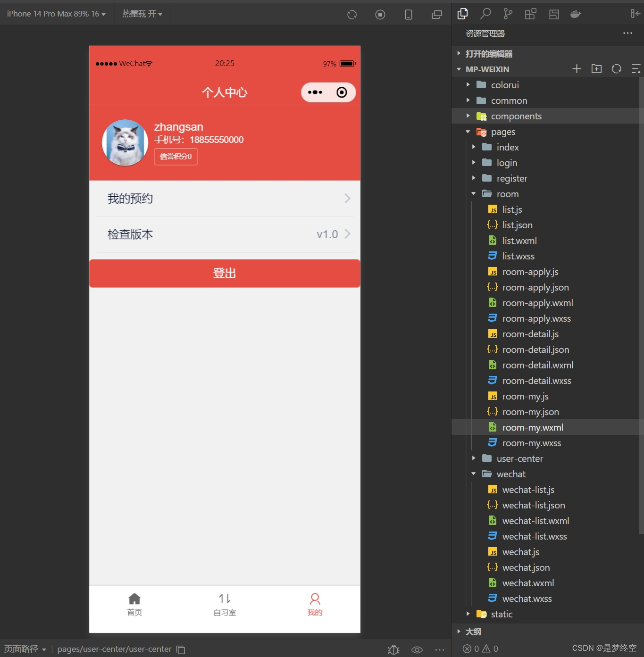This screenshot has height=657, width=644.
Task: Click new folder icon in MP-WEIXIN
Action: click(x=596, y=69)
